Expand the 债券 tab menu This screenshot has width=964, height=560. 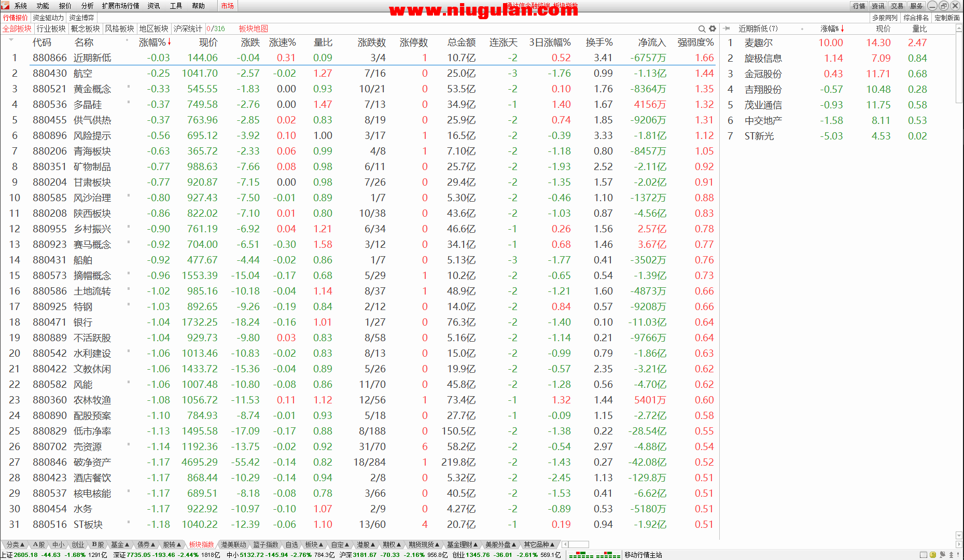point(146,544)
